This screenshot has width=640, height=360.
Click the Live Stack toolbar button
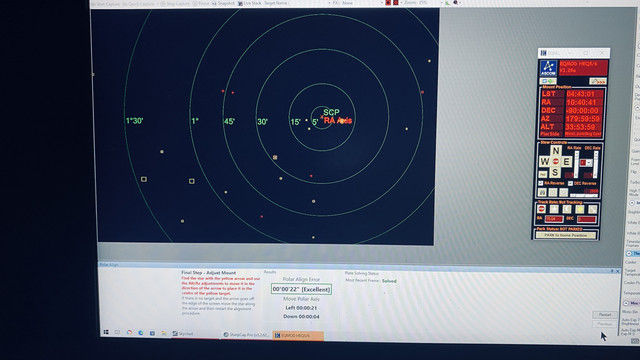250,3
